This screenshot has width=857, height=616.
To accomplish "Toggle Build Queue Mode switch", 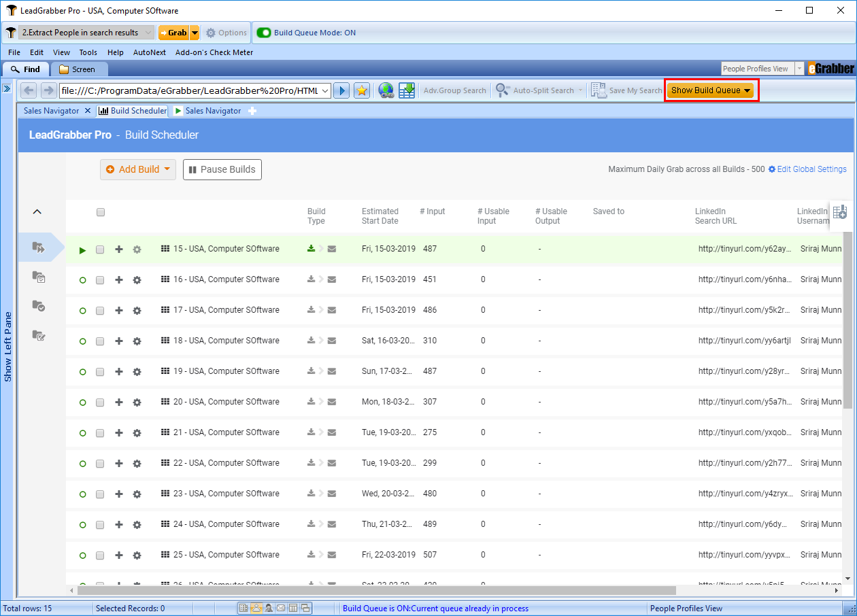I will (x=263, y=33).
